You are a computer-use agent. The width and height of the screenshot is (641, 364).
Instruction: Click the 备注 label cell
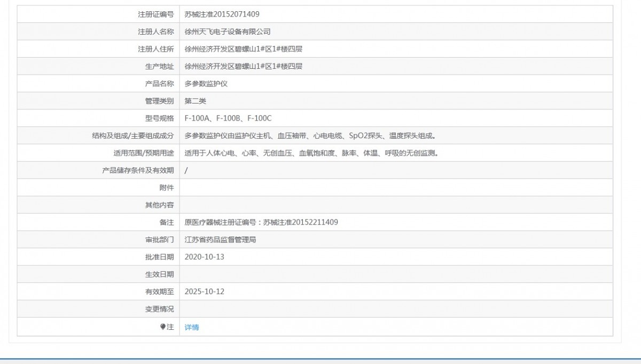click(98, 222)
